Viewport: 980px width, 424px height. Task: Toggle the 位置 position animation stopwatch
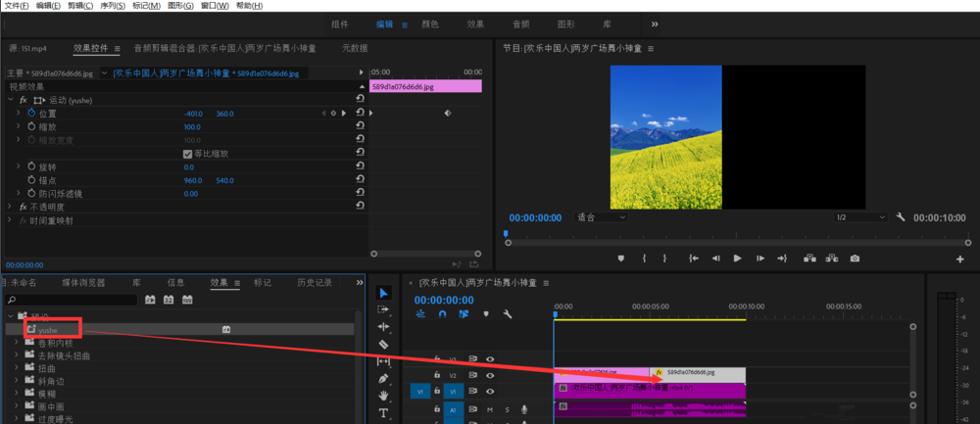coord(30,114)
